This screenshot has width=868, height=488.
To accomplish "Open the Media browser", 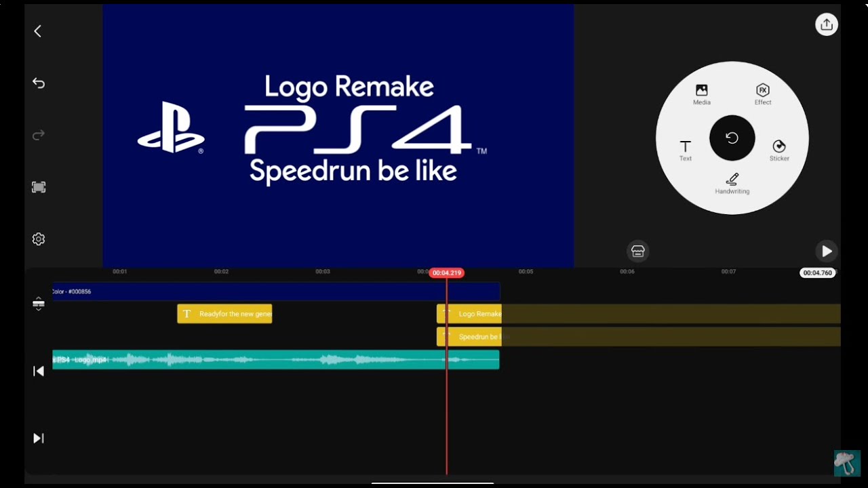I will 702,94.
